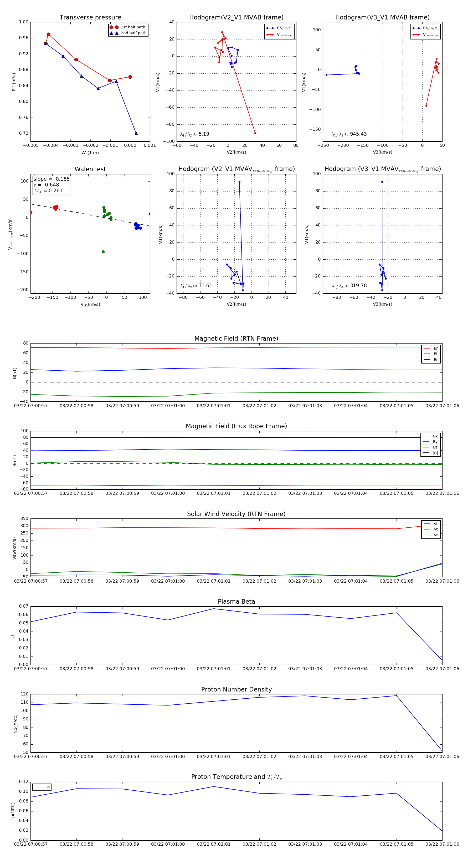Click the 'M_A = 0.261' annotation
The width and height of the screenshot is (473, 868).
coord(48,191)
